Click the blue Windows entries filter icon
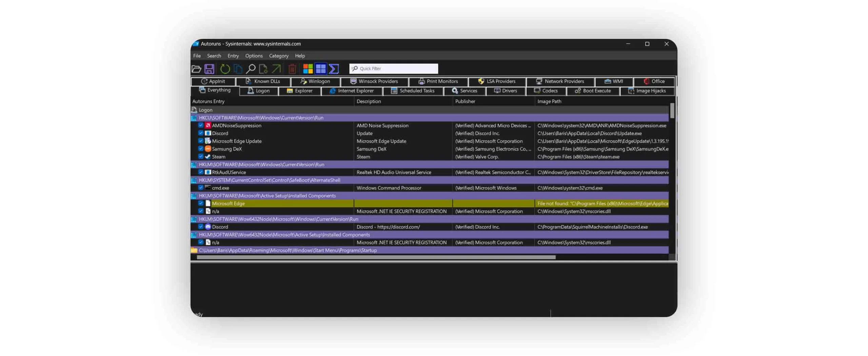868x356 pixels. 320,69
